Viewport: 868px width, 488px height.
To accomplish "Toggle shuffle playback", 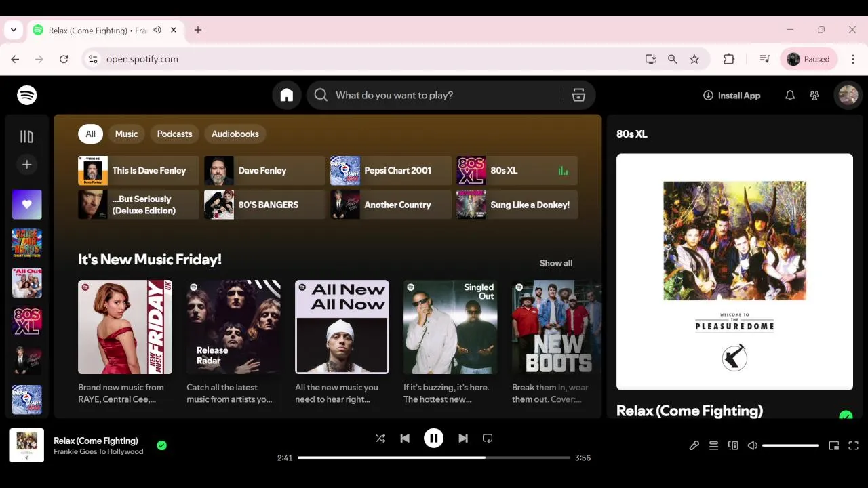I will tap(380, 439).
